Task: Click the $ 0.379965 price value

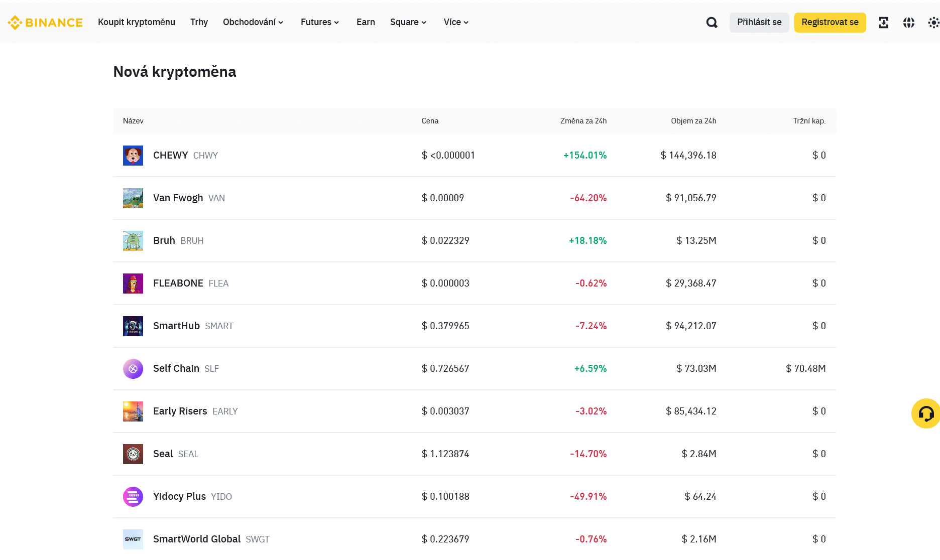Action: 445,326
